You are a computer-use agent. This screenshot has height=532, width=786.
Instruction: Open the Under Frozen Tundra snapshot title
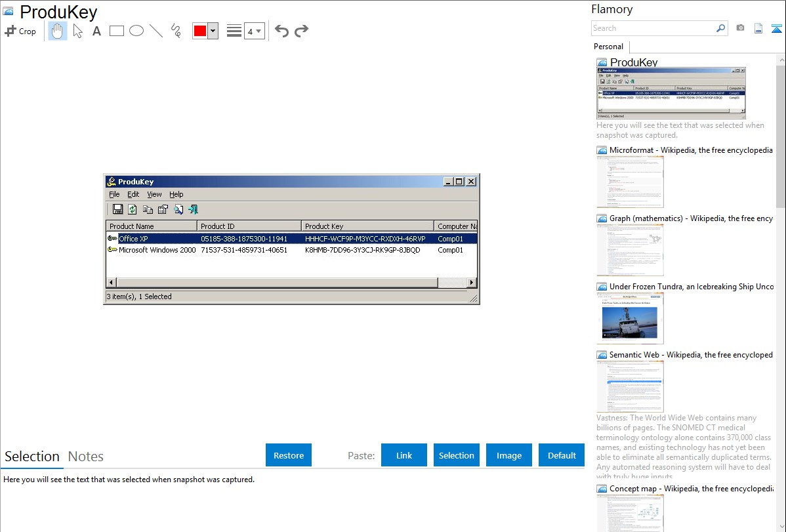click(x=692, y=286)
